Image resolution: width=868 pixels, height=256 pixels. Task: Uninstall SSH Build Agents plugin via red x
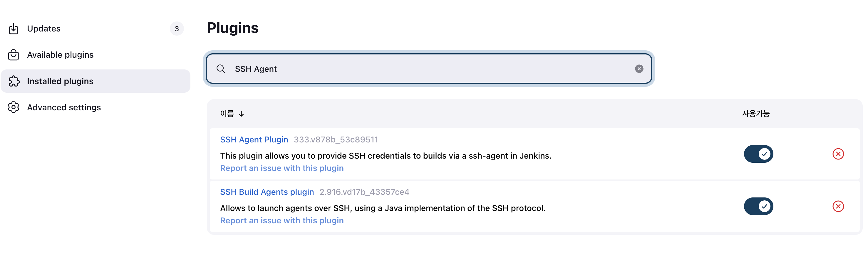[x=838, y=206]
